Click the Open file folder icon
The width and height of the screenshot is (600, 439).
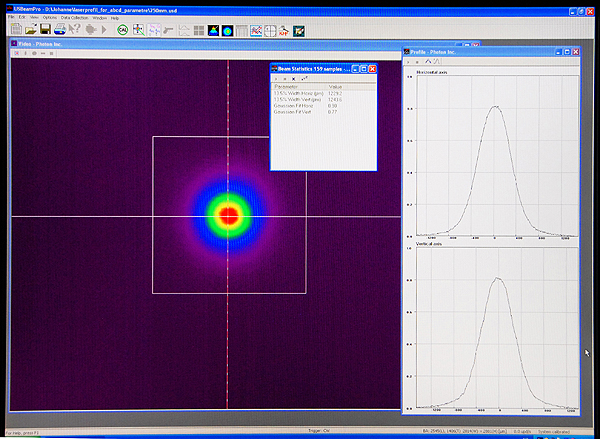tap(32, 31)
